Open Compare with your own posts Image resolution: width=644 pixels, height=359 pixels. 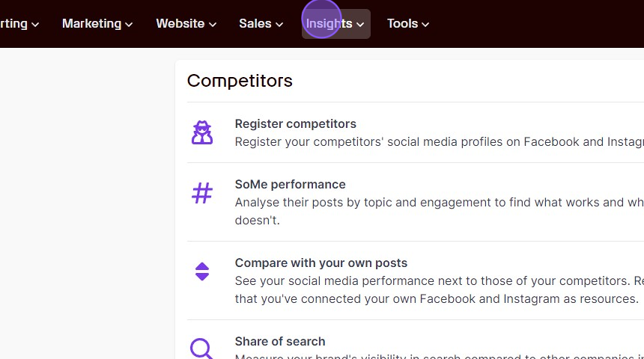coord(321,263)
